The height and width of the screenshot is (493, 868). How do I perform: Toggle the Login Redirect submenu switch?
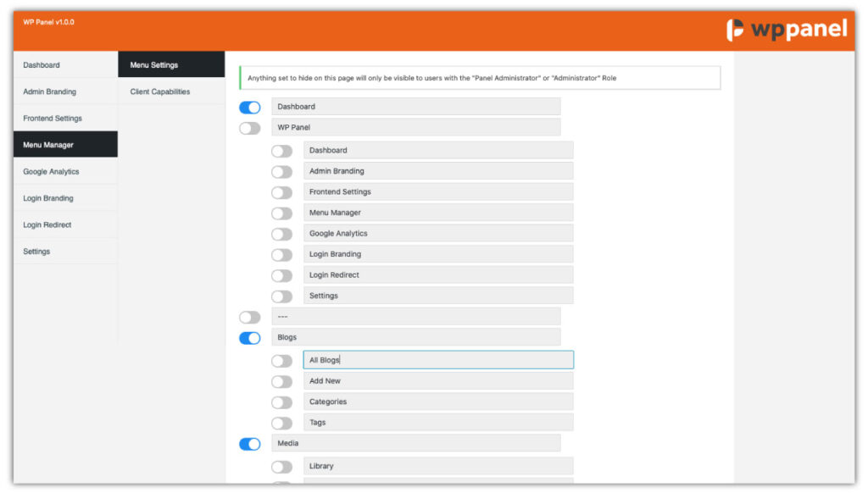click(281, 275)
